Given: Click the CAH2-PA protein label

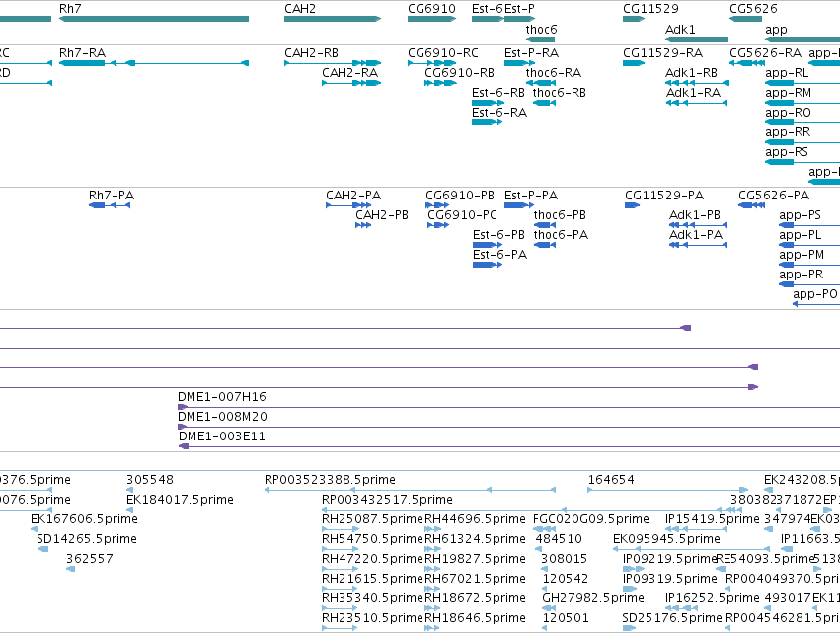Looking at the screenshot, I should pos(353,196).
